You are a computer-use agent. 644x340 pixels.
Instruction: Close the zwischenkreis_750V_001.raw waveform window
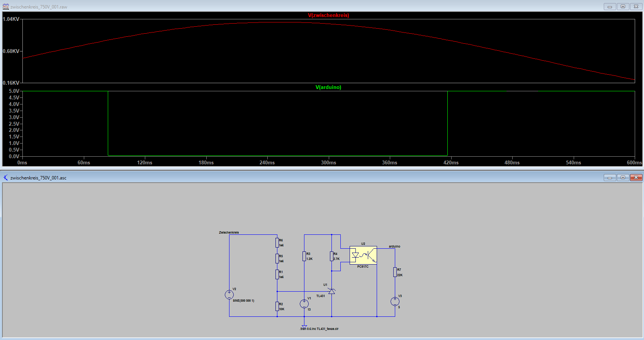(x=636, y=7)
